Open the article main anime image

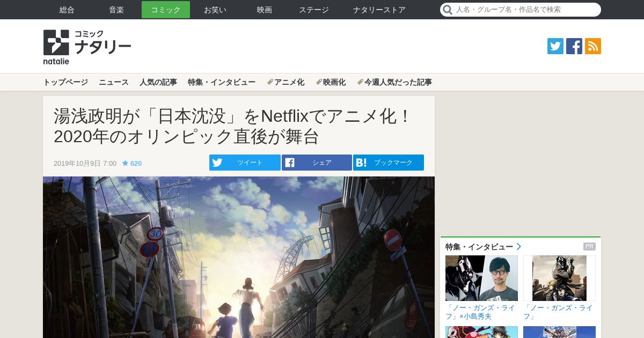pyautogui.click(x=239, y=257)
